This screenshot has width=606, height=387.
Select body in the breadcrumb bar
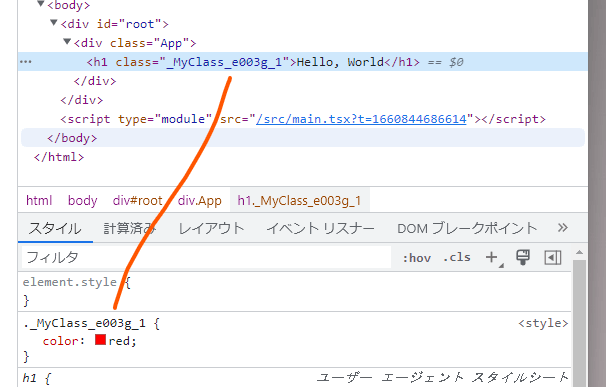coord(83,201)
